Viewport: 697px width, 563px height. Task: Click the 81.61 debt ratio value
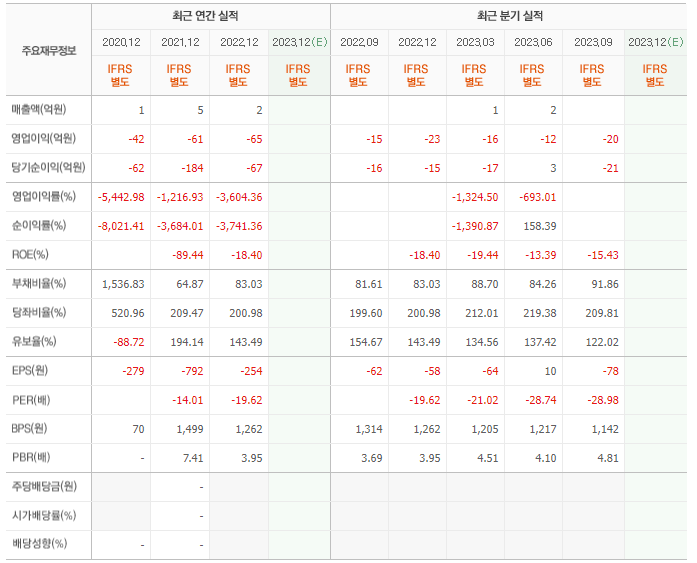coord(369,284)
